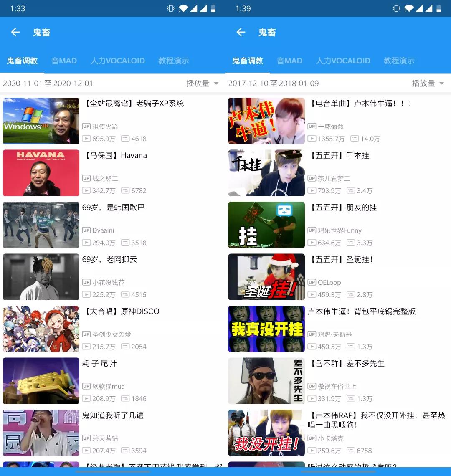Open thumbnail of 【五五开】千本挂 video

pos(266,173)
